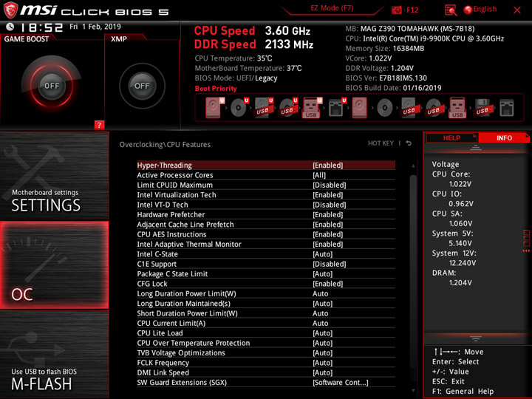Select the USB floppy boot device icon
532x399 pixels.
[482, 108]
